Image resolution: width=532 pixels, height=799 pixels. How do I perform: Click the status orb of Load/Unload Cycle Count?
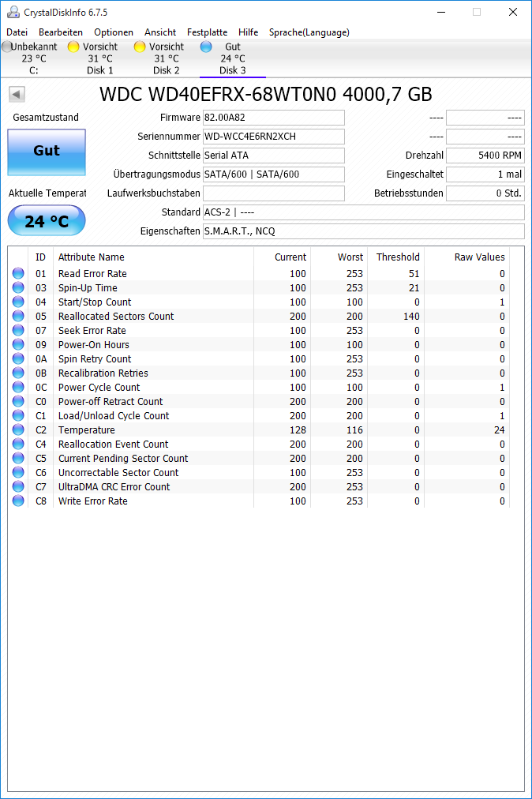(18, 416)
